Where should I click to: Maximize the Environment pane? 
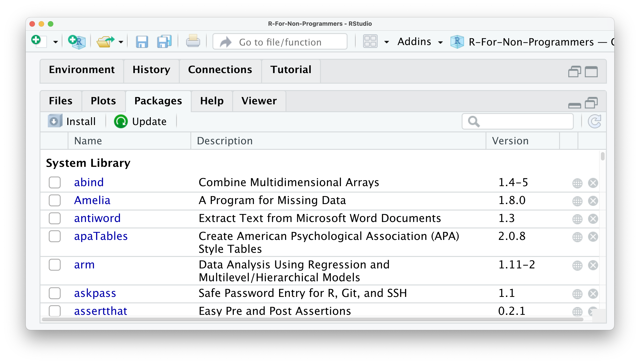pos(591,72)
